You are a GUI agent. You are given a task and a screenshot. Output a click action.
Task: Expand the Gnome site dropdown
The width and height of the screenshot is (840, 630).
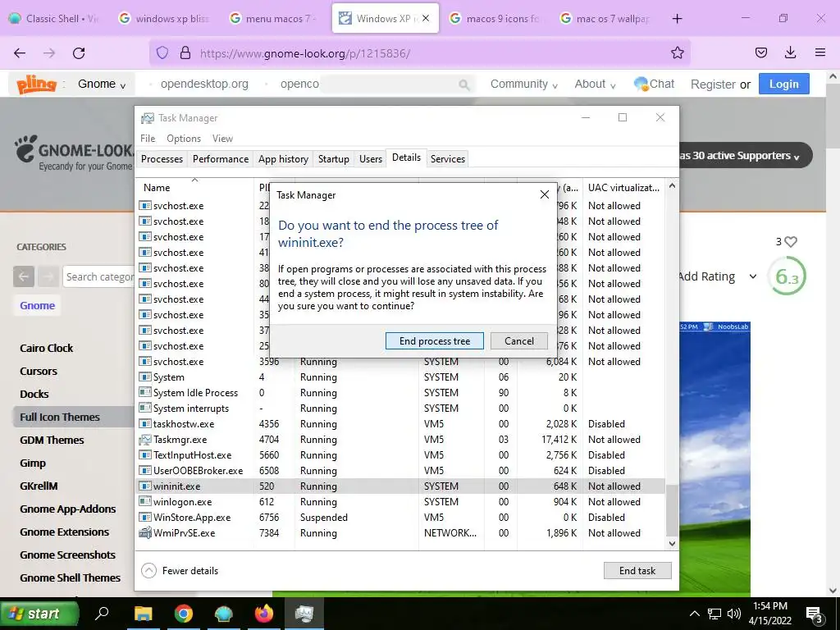(x=102, y=84)
